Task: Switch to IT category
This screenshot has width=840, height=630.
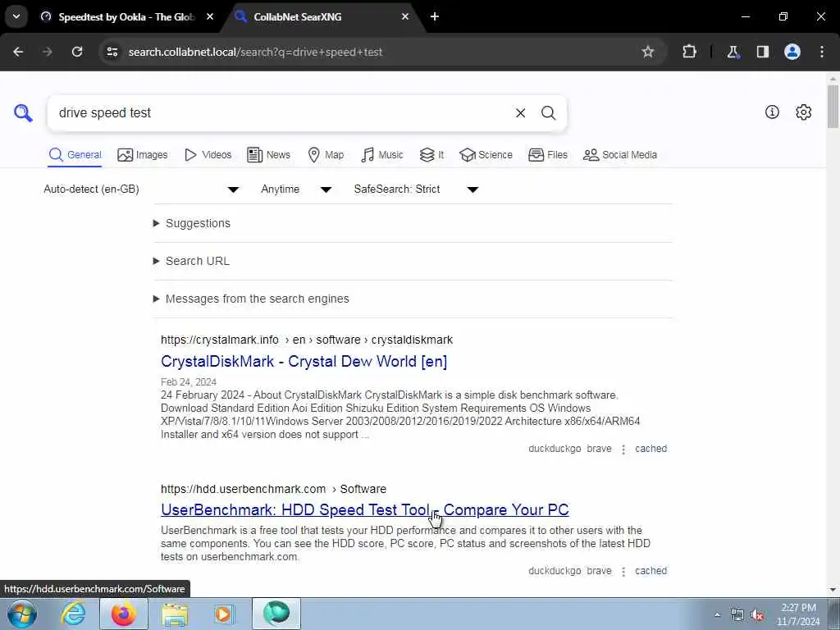Action: [x=431, y=155]
